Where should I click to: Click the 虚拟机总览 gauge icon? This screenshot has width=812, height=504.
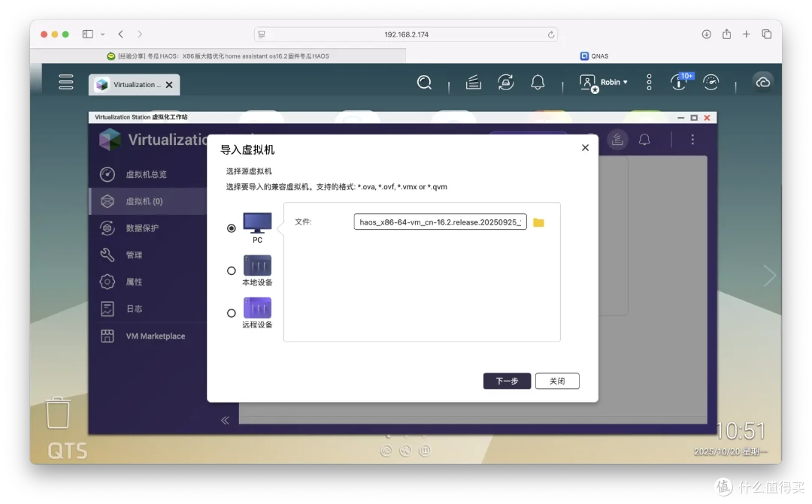[x=108, y=174]
